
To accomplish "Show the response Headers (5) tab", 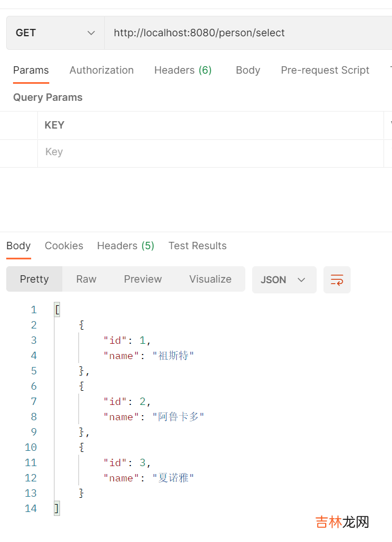I will pos(125,246).
